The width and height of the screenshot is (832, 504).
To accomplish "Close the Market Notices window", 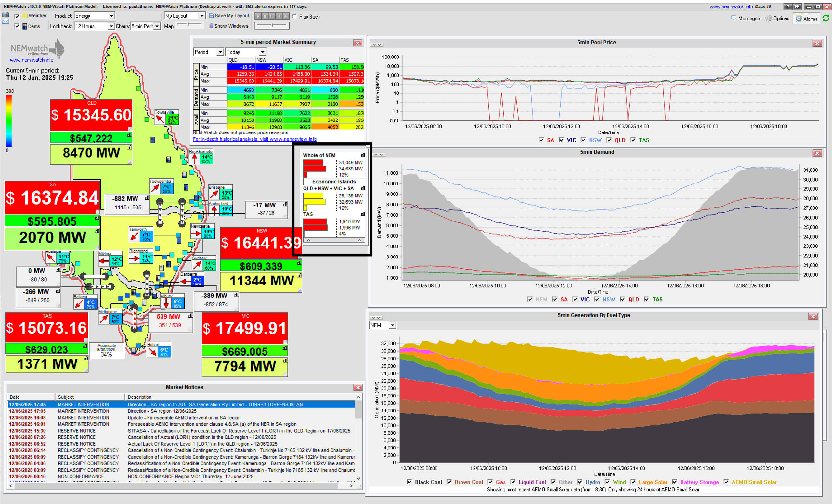I will pyautogui.click(x=358, y=387).
